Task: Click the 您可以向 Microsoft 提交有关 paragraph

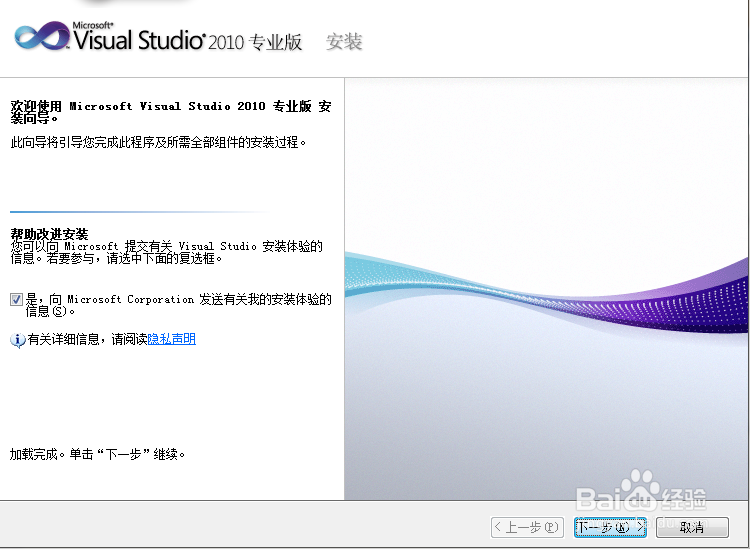Action: tap(166, 252)
